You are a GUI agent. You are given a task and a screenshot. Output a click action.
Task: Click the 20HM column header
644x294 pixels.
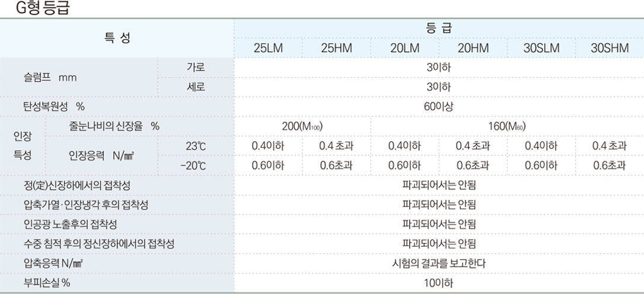coord(473,49)
